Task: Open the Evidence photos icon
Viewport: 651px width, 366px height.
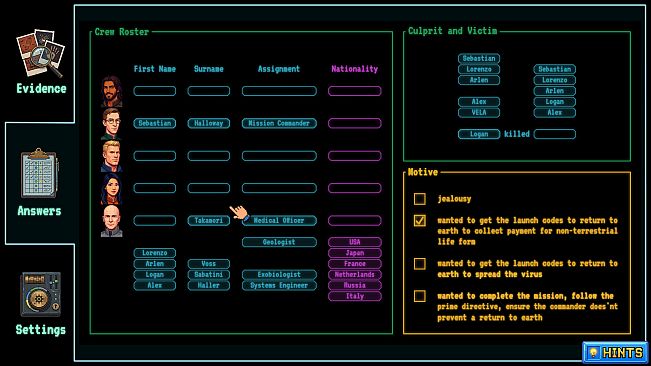Action: click(40, 53)
